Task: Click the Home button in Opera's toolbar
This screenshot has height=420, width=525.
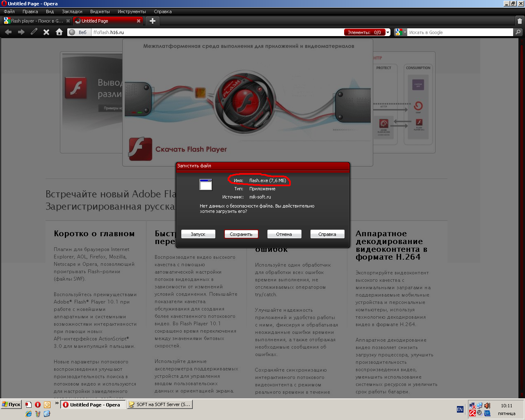Action: click(59, 32)
